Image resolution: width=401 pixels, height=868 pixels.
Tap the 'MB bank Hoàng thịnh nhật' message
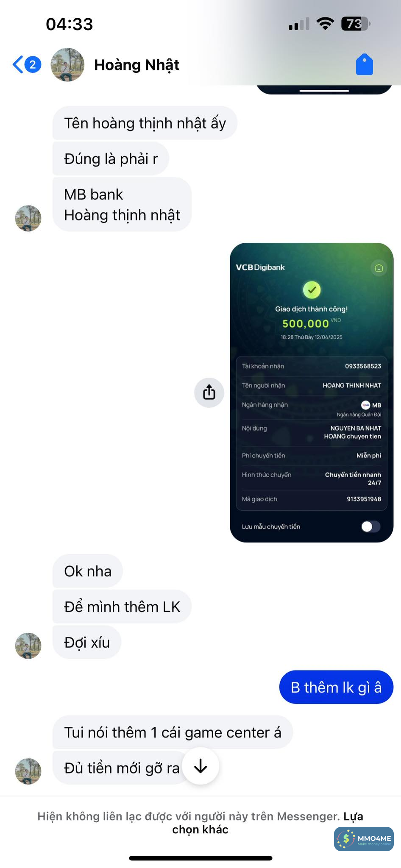(122, 205)
